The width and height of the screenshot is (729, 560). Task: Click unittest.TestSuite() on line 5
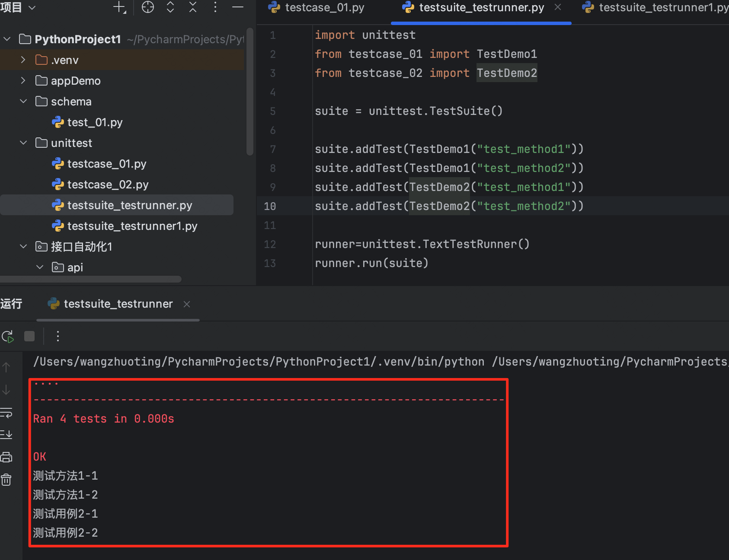pos(436,111)
